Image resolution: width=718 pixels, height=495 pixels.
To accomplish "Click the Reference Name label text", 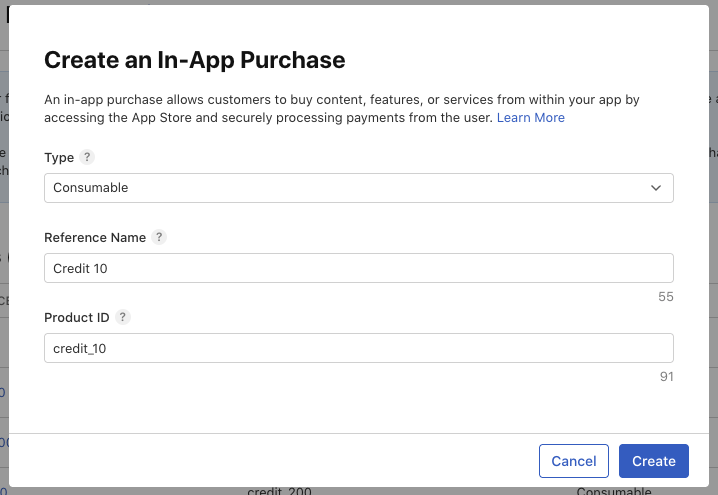I will [x=95, y=238].
